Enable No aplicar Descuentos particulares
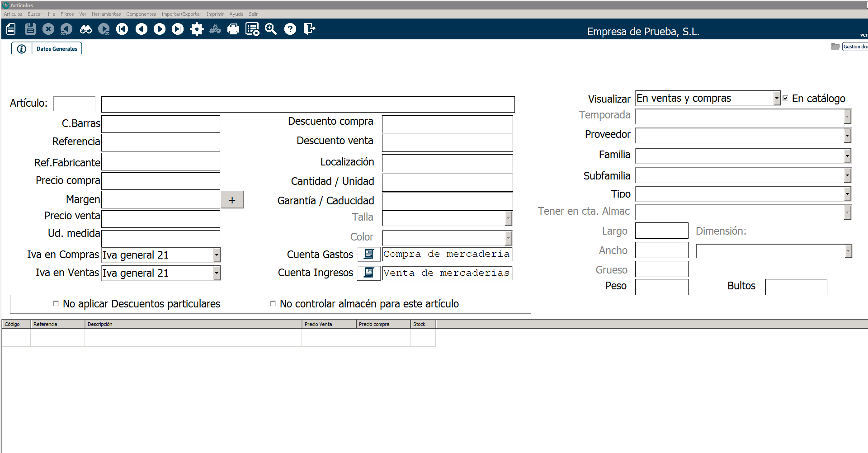Image resolution: width=868 pixels, height=453 pixels. tap(56, 303)
